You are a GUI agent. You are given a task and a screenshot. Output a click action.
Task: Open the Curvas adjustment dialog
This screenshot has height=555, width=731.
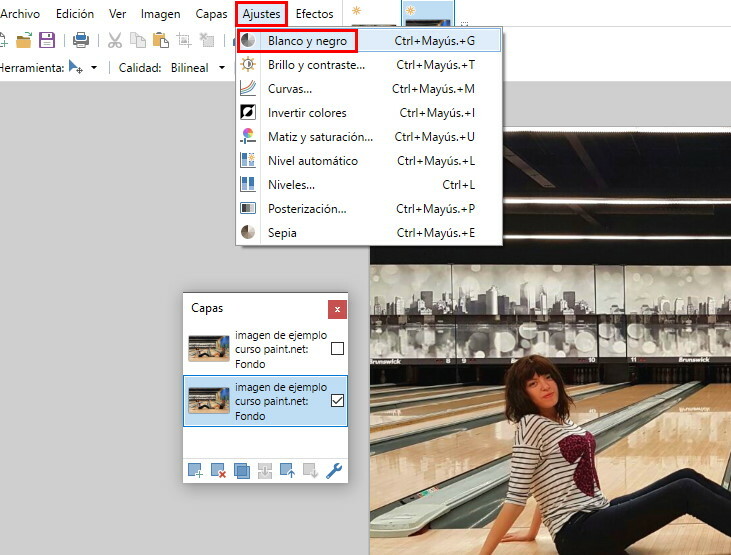[x=289, y=89]
